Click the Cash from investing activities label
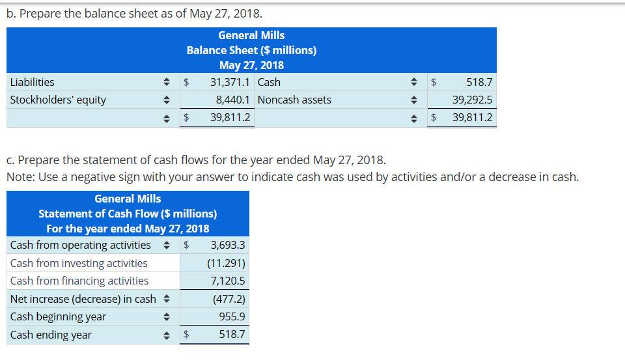This screenshot has width=625, height=364. 79,263
